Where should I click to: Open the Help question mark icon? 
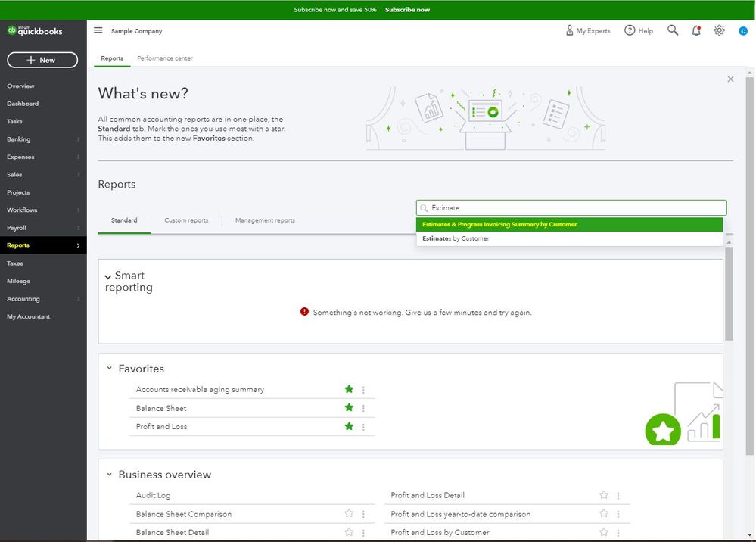630,30
